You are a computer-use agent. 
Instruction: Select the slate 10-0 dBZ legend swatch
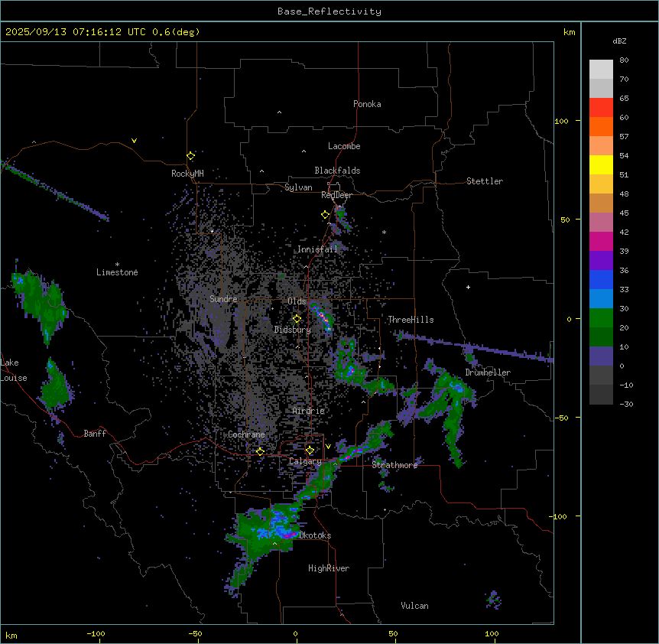click(601, 356)
